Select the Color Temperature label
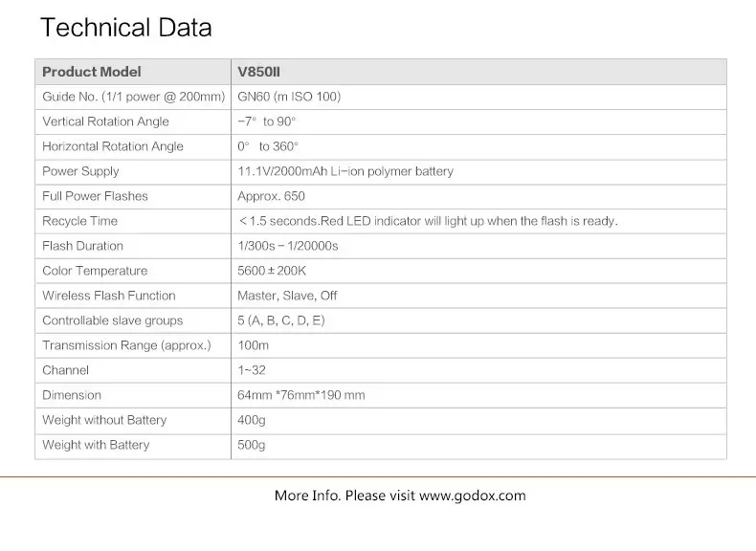 [95, 271]
